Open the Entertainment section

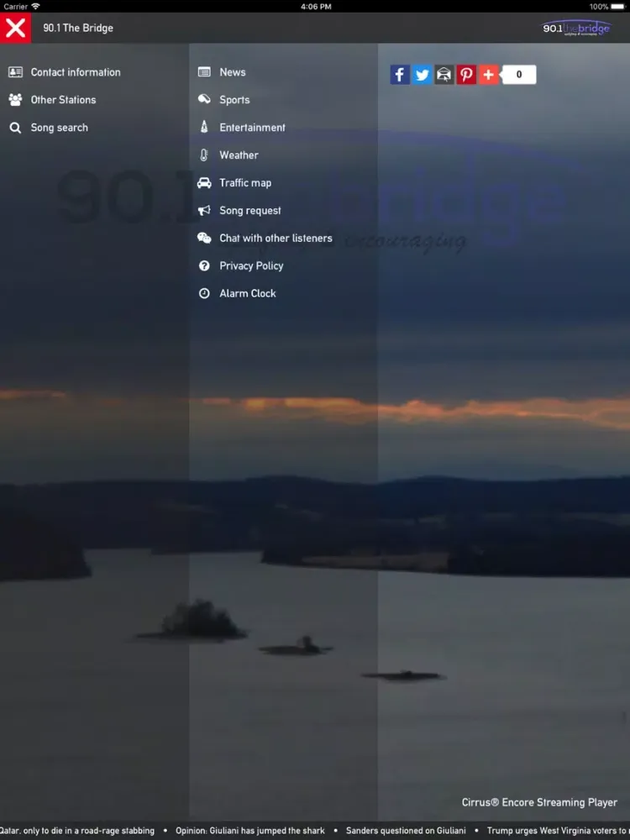[x=252, y=128]
